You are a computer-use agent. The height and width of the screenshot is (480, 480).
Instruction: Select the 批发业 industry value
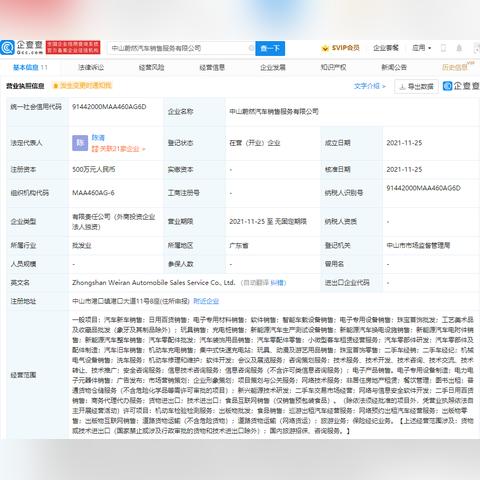pos(82,246)
